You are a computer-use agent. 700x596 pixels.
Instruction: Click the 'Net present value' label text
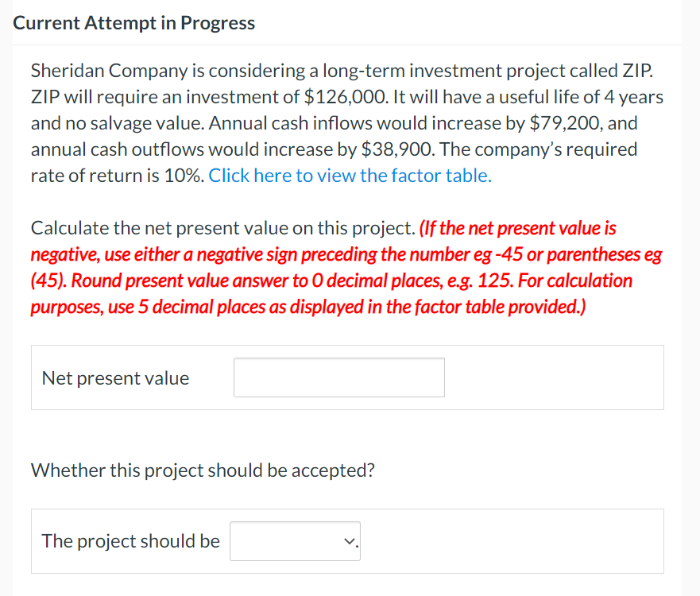[x=114, y=377]
